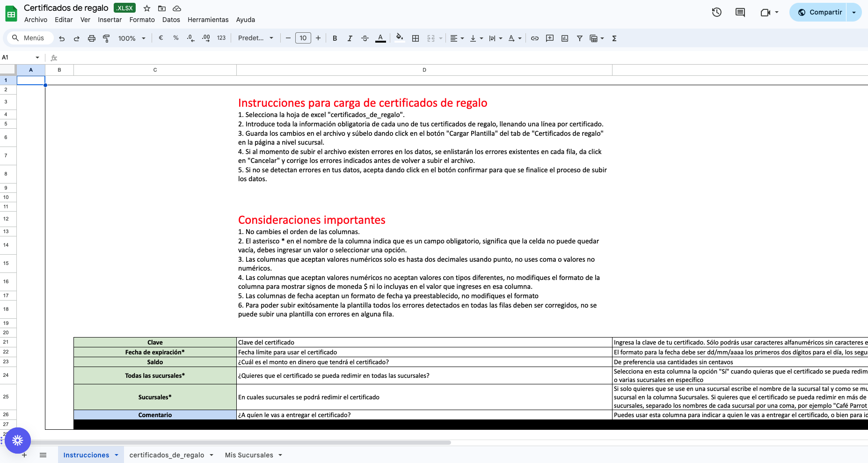The height and width of the screenshot is (463, 868).
Task: Open the borders menu
Action: coord(416,38)
